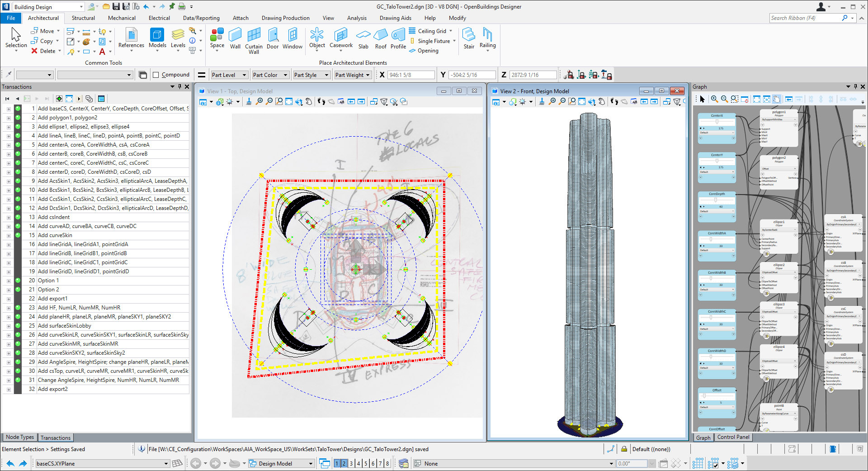Viewport: 868px width, 471px height.
Task: Select the Stair tool
Action: (469, 38)
